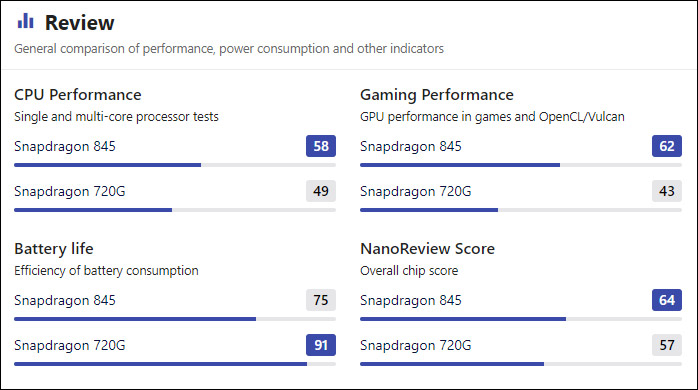Click Snapdragon 720G battery life progress bar

coord(175,364)
